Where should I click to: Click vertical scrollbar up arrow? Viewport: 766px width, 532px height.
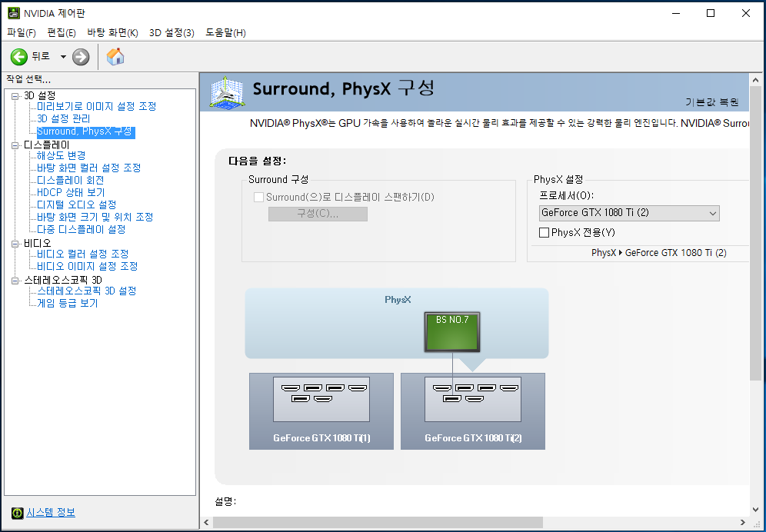(755, 80)
